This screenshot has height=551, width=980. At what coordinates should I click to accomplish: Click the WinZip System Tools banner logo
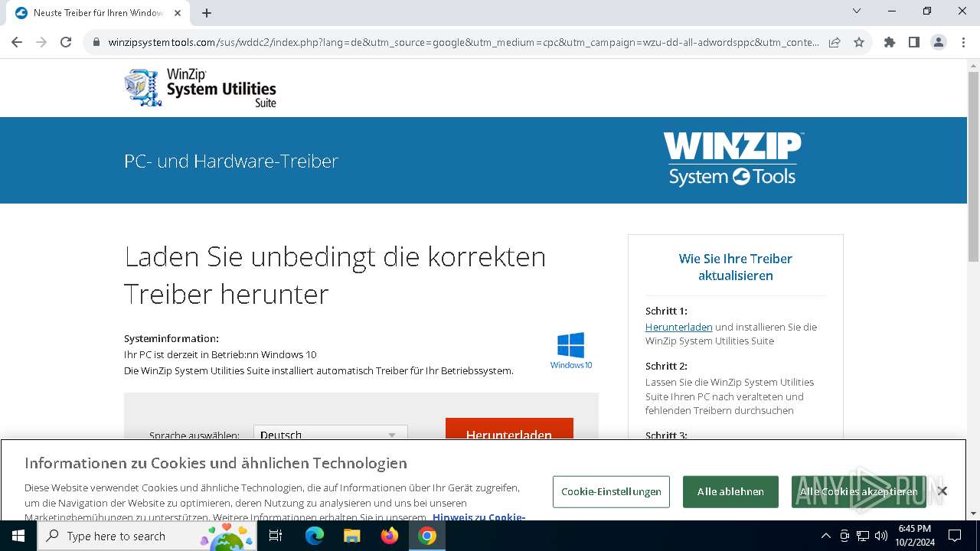tap(733, 159)
